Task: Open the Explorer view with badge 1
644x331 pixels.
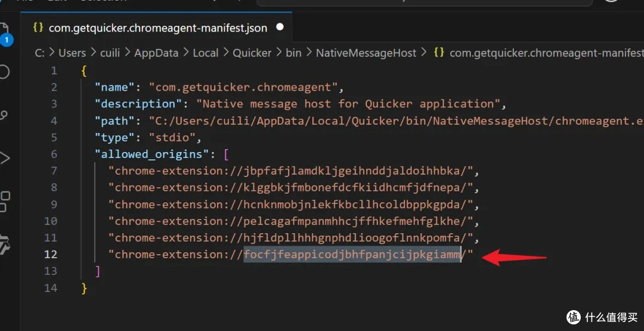Action: pos(5,33)
